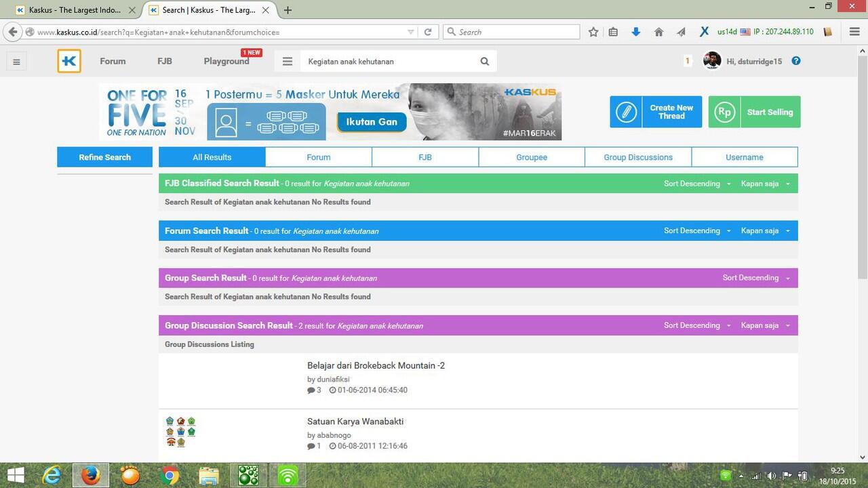Switch to first Kaskus browser tab
The height and width of the screenshot is (488, 868).
[x=75, y=10]
